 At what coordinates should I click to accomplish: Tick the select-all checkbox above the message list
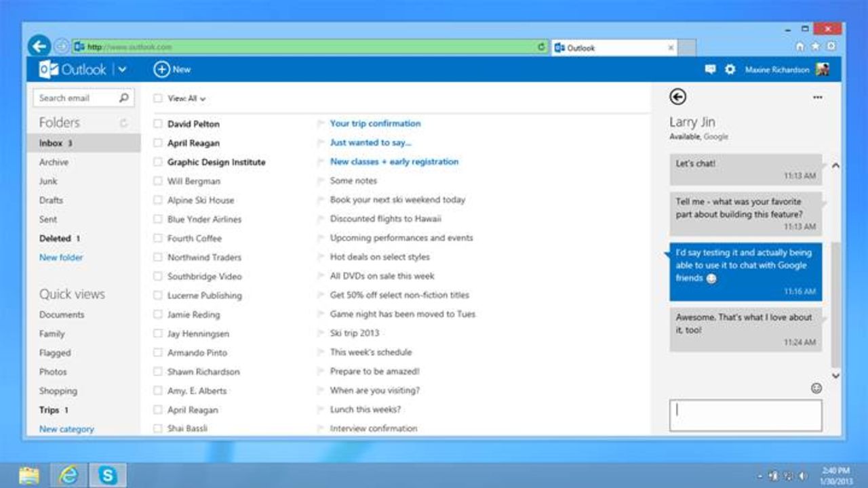[158, 98]
